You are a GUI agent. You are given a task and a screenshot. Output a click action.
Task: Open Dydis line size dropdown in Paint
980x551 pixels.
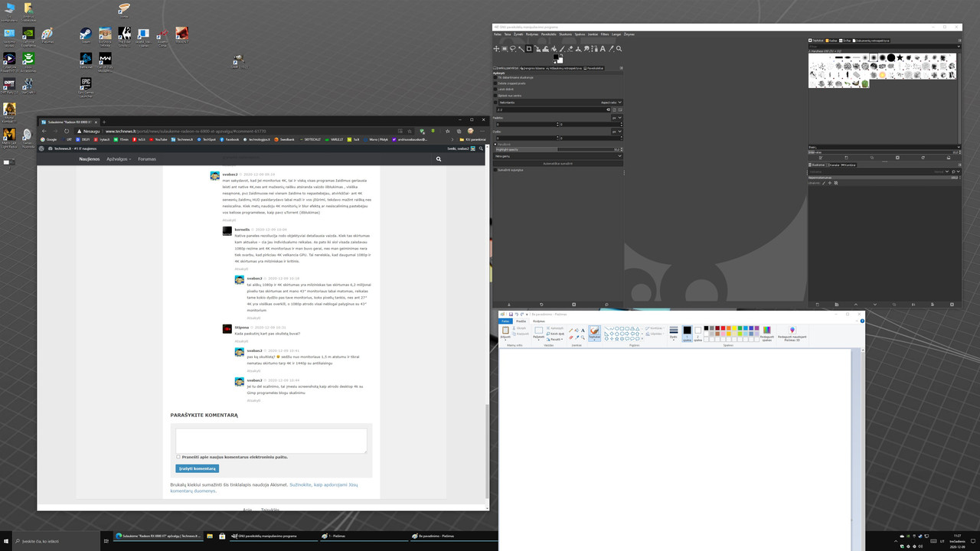pyautogui.click(x=674, y=334)
